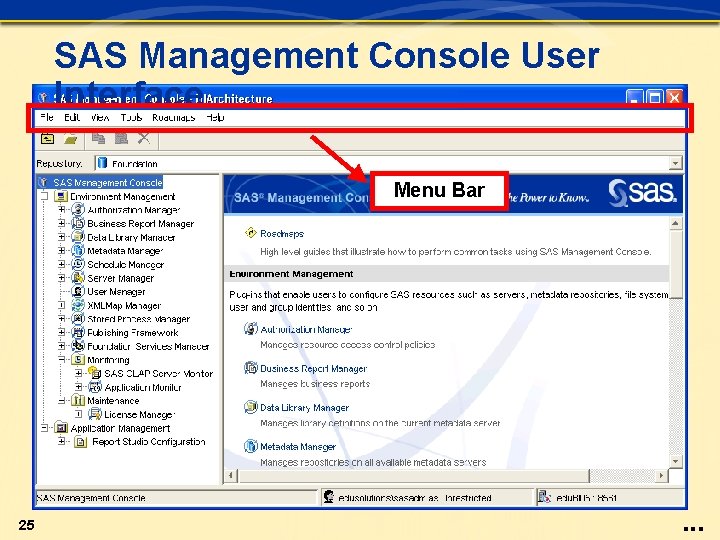Expand the Authorization Manager tree node

[x=62, y=210]
